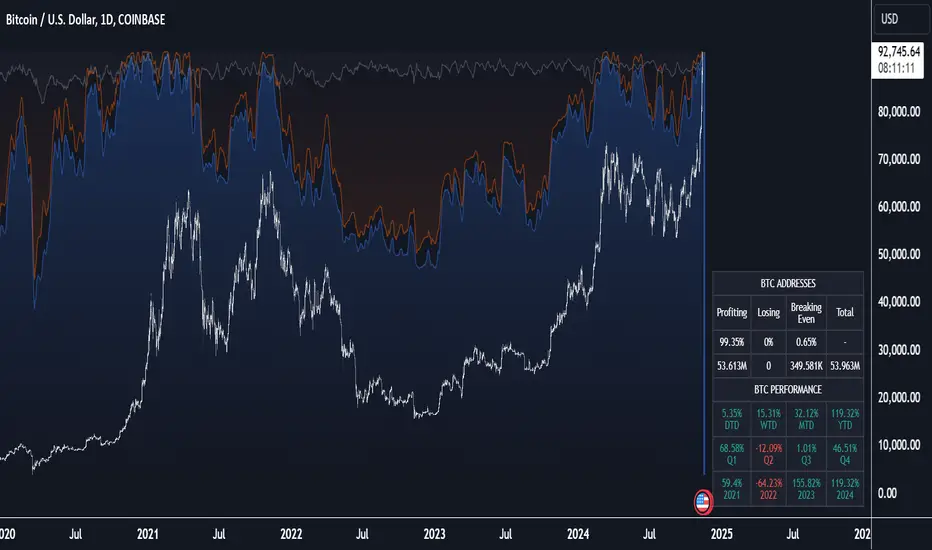This screenshot has height=550, width=932.
Task: Click the 30,000.00 price axis label
Action: [x=899, y=350]
